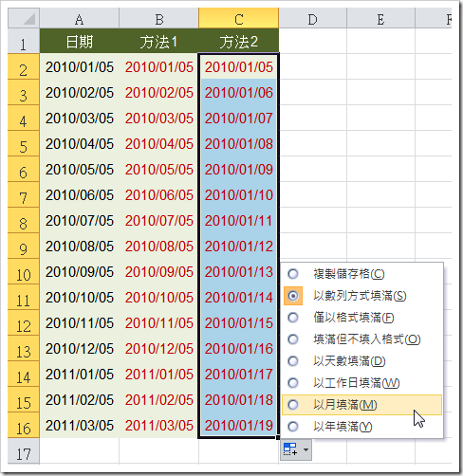Viewport: 463px width, 476px height.
Task: Click cell with 2010/01/15
Action: (239, 322)
